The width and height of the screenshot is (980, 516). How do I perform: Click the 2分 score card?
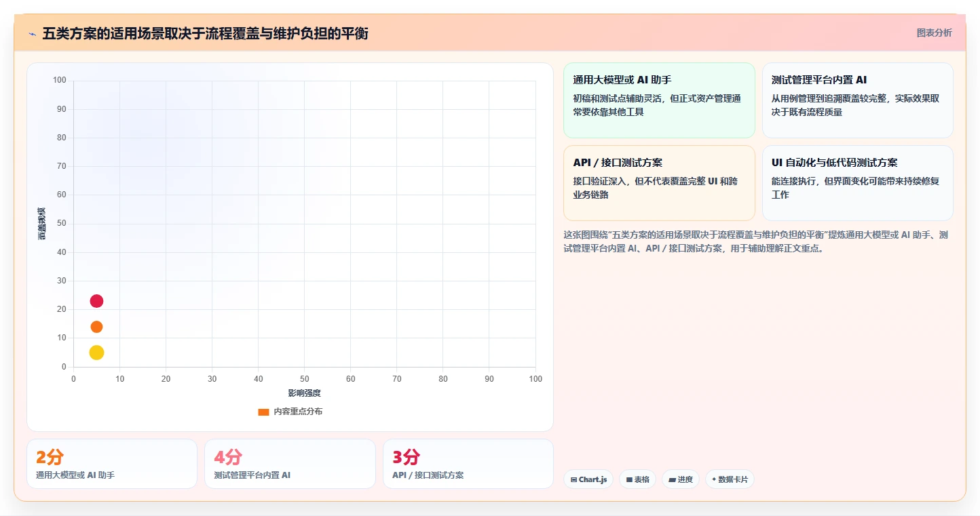112,464
